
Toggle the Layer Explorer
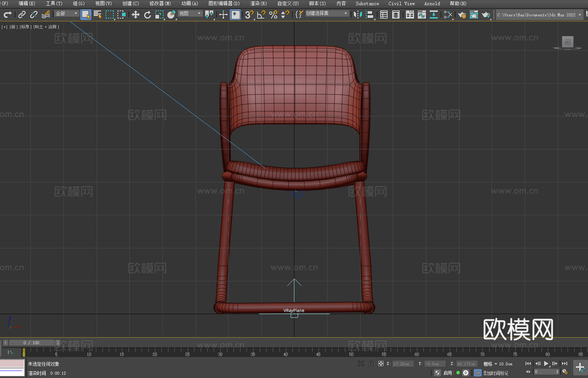396,14
